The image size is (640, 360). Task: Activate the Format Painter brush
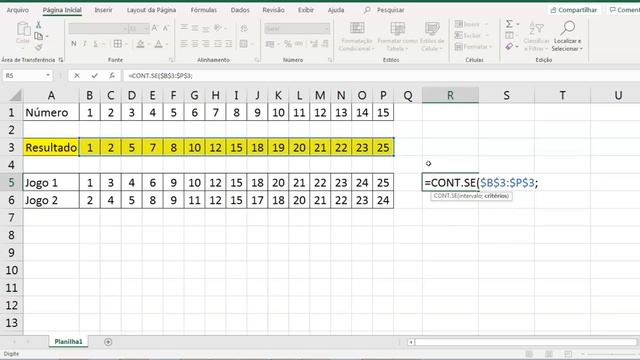[x=39, y=47]
